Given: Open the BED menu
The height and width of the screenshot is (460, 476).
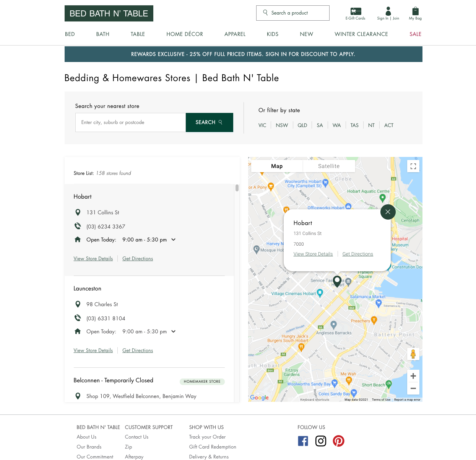Looking at the screenshot, I should [70, 34].
